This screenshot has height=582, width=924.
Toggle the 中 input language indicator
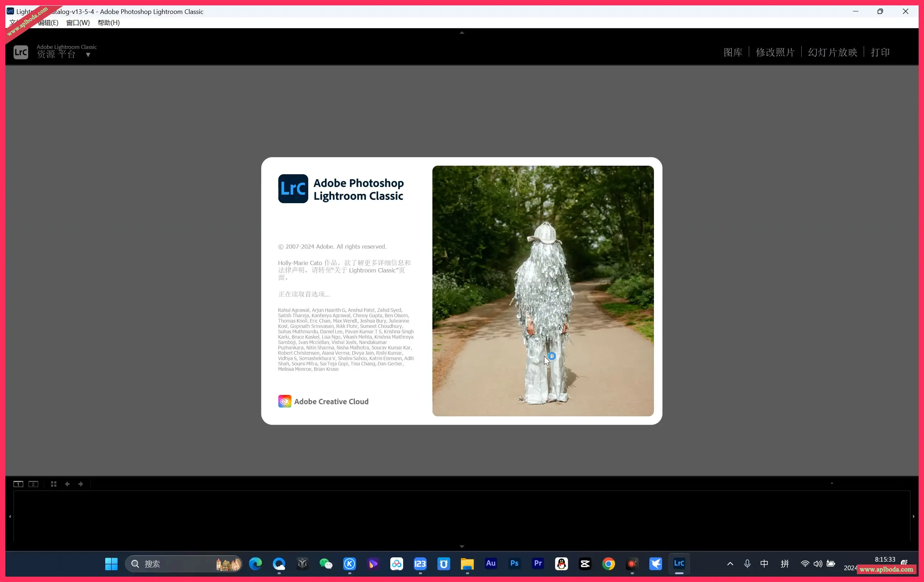[x=764, y=564]
